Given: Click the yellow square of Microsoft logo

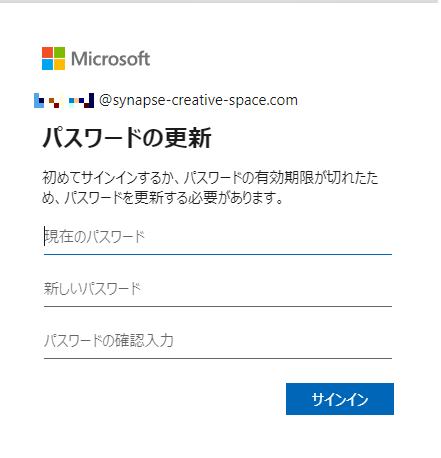Looking at the screenshot, I should (59, 64).
